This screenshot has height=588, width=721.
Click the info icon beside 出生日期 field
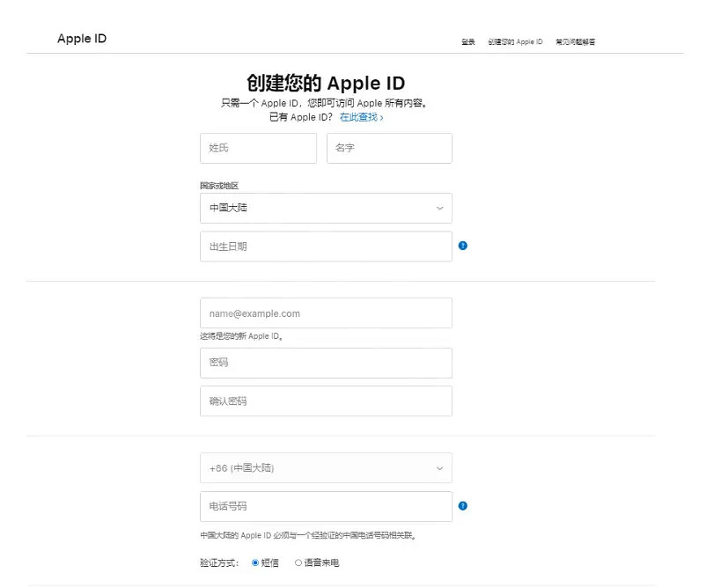pyautogui.click(x=462, y=246)
